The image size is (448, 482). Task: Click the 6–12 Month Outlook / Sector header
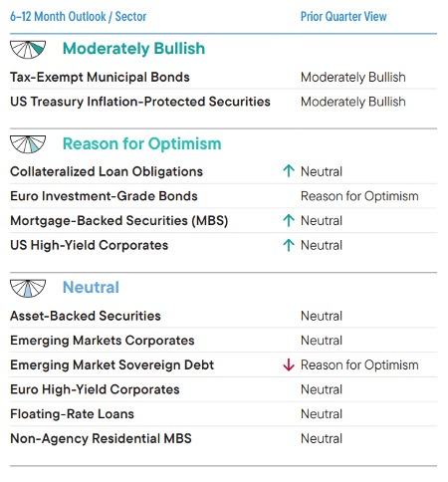78,16
